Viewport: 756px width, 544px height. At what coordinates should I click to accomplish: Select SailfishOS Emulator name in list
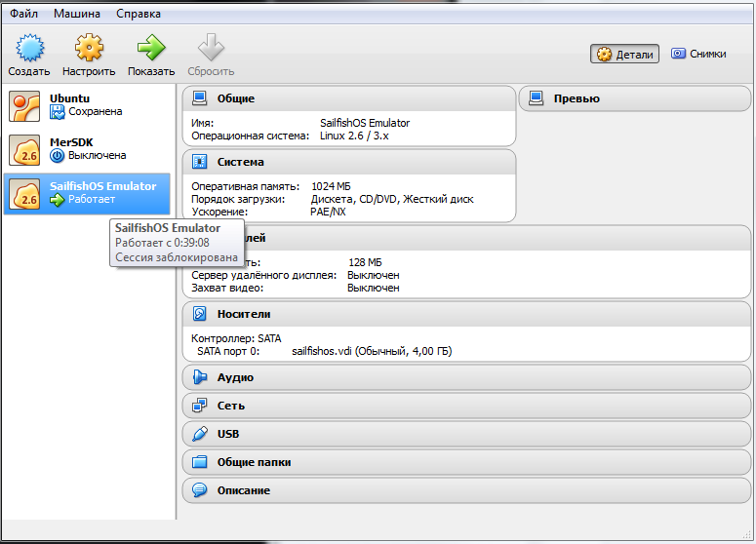pos(102,186)
